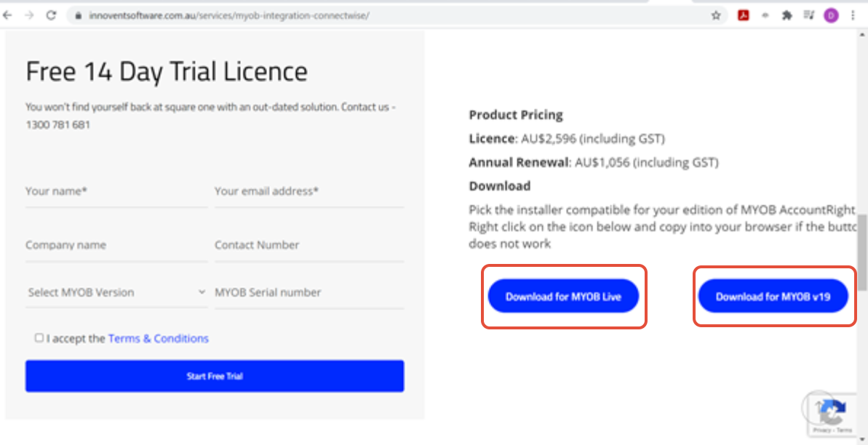The width and height of the screenshot is (868, 445).
Task: Open Chrome three-dot menu
Action: click(x=853, y=15)
